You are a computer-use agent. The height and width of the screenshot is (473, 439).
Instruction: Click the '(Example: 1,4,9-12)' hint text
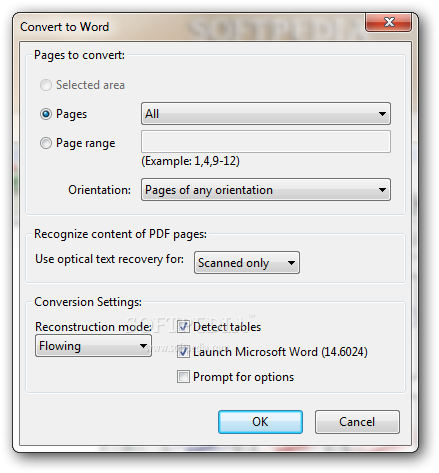190,161
